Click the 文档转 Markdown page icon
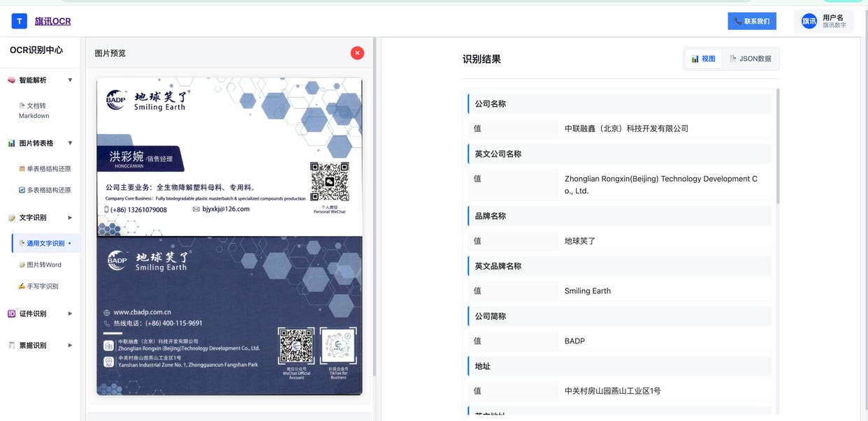Screen dimensions: 868x421 click(22, 105)
